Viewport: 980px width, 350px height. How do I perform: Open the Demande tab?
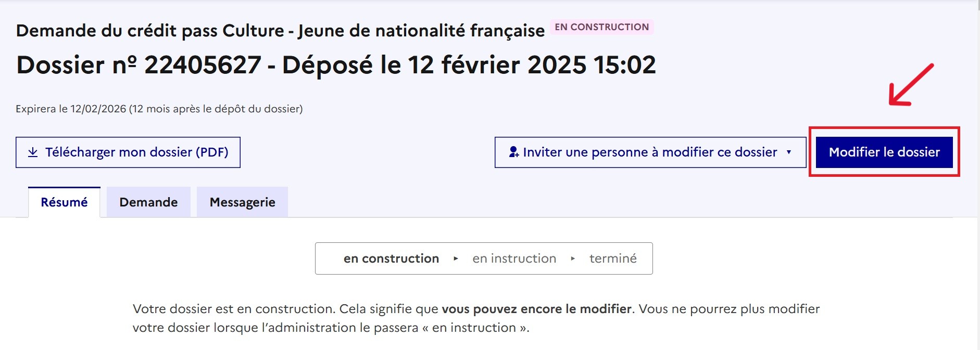click(148, 202)
